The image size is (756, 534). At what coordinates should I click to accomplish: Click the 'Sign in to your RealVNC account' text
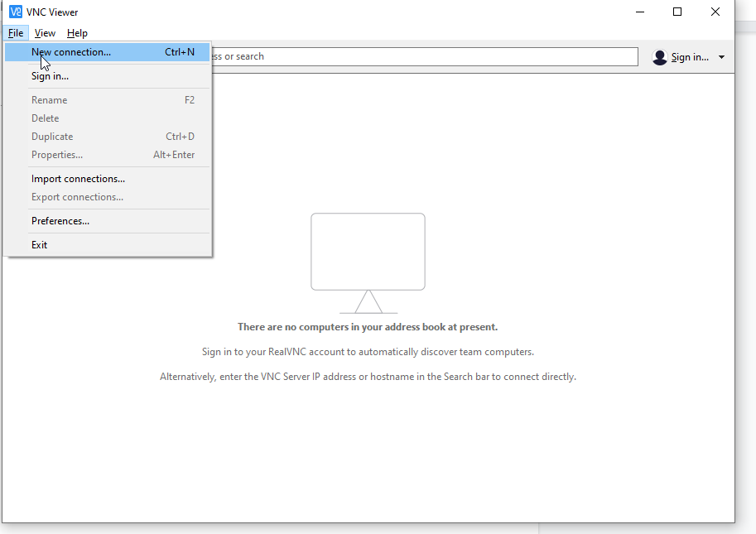coord(368,352)
